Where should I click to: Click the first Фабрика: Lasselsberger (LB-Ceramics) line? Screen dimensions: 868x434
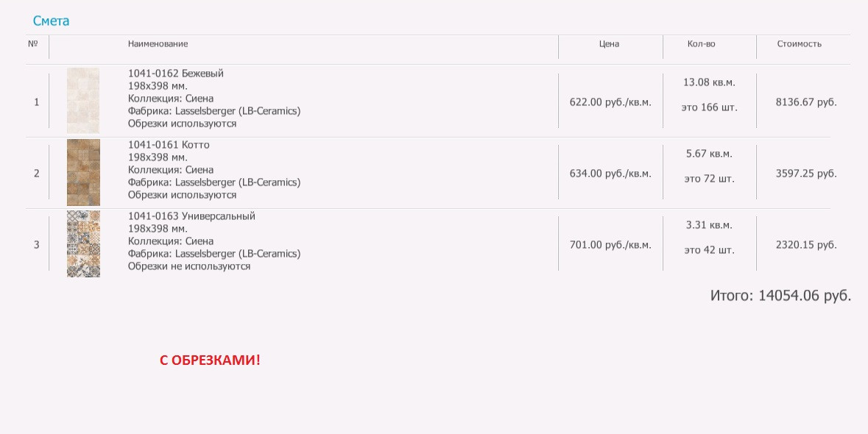214,111
